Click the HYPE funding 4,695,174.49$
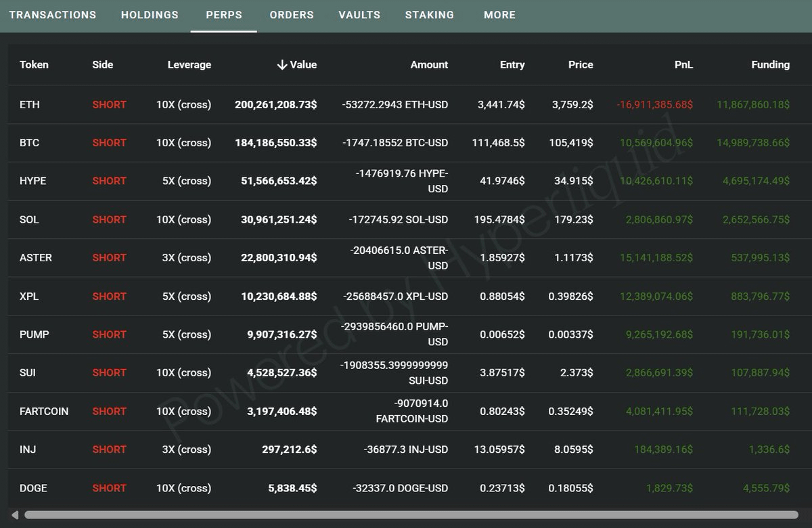This screenshot has width=812, height=528. tap(757, 181)
